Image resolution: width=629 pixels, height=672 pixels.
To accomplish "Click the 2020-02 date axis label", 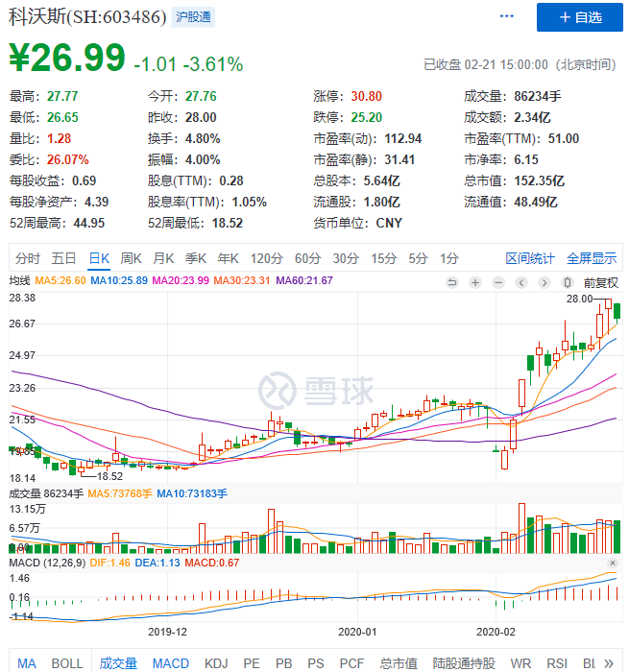I will coord(496,632).
